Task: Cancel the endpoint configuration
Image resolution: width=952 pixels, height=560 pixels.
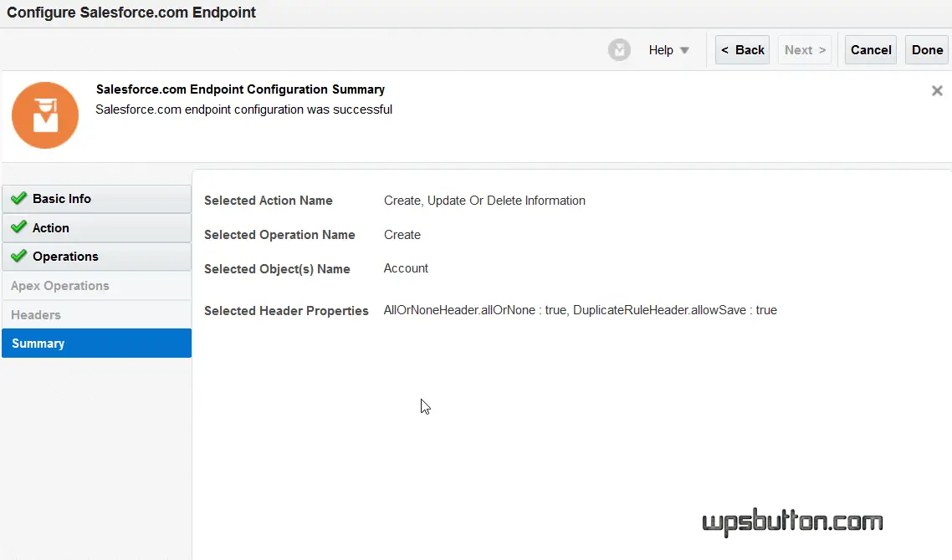Action: tap(871, 50)
